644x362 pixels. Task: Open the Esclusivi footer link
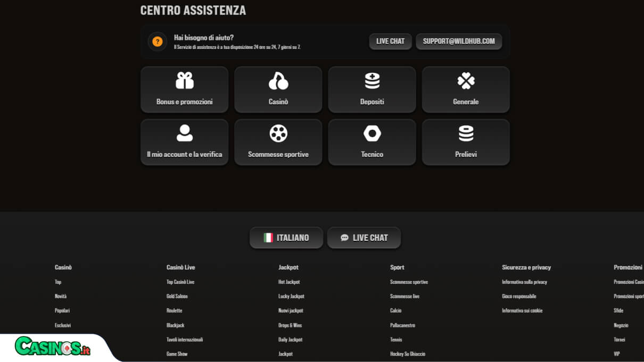pos(63,325)
